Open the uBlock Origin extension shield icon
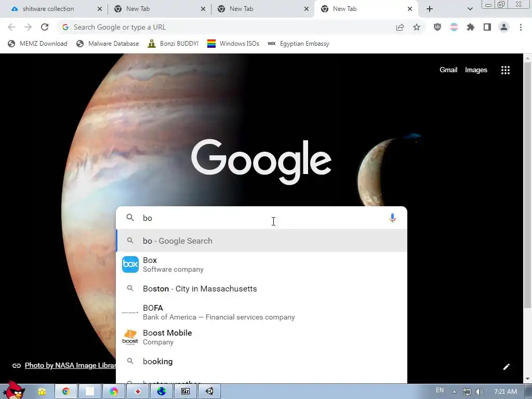This screenshot has height=399, width=532. point(437,27)
